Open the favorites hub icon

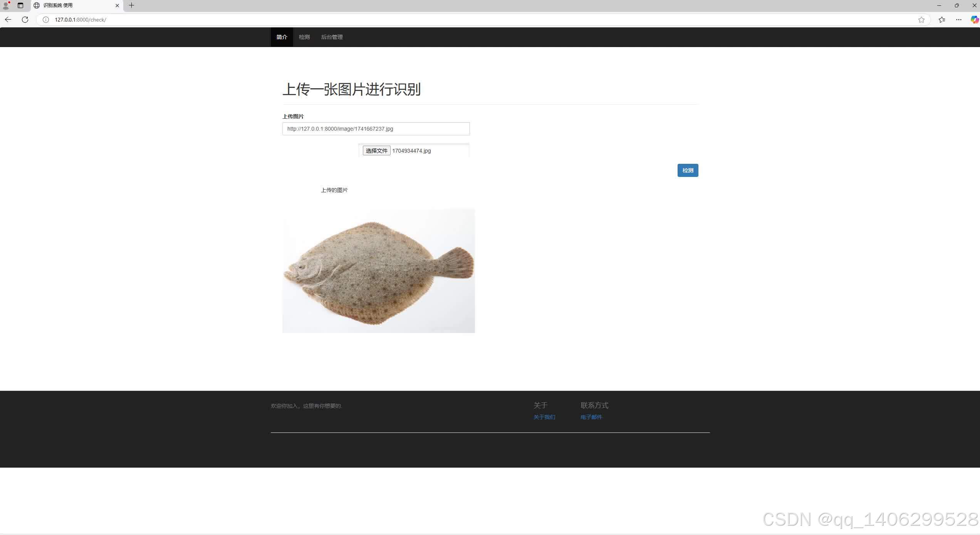tap(942, 19)
